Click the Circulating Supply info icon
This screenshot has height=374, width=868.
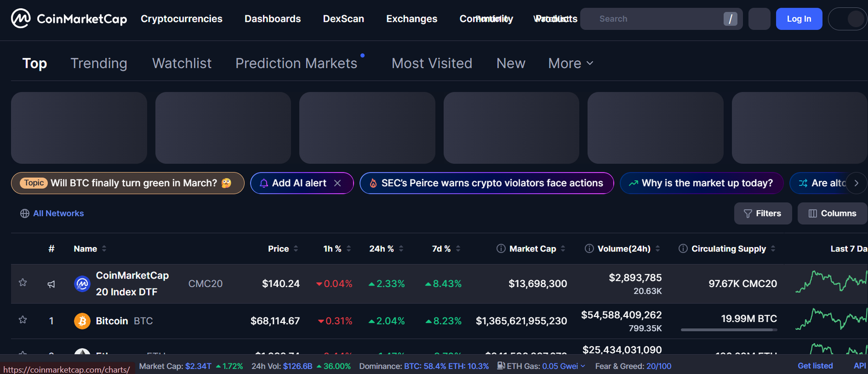coord(683,249)
